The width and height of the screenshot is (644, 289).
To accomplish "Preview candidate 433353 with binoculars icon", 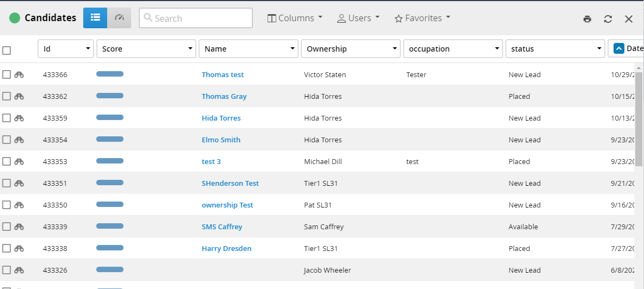I will (x=19, y=162).
